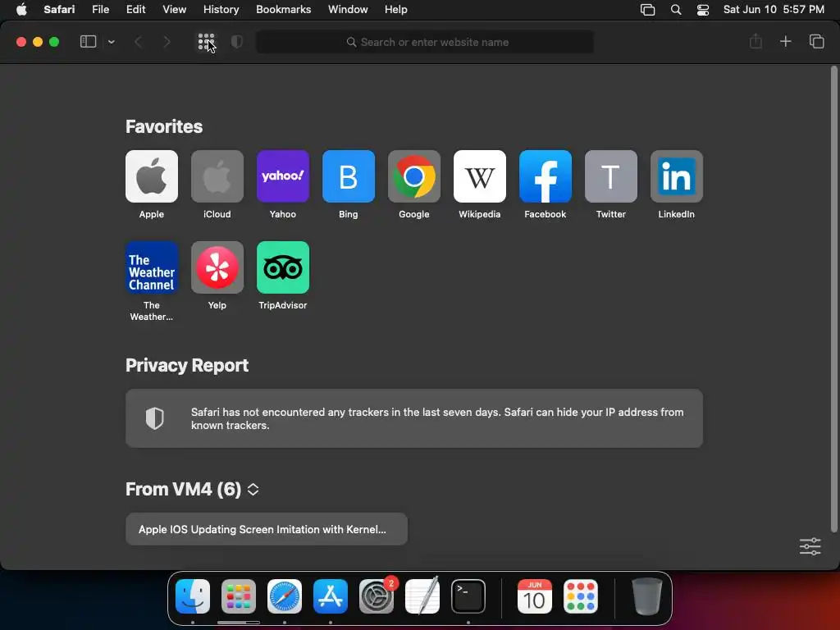Open the TripAdvisor favorite
The width and height of the screenshot is (840, 630).
click(x=283, y=267)
